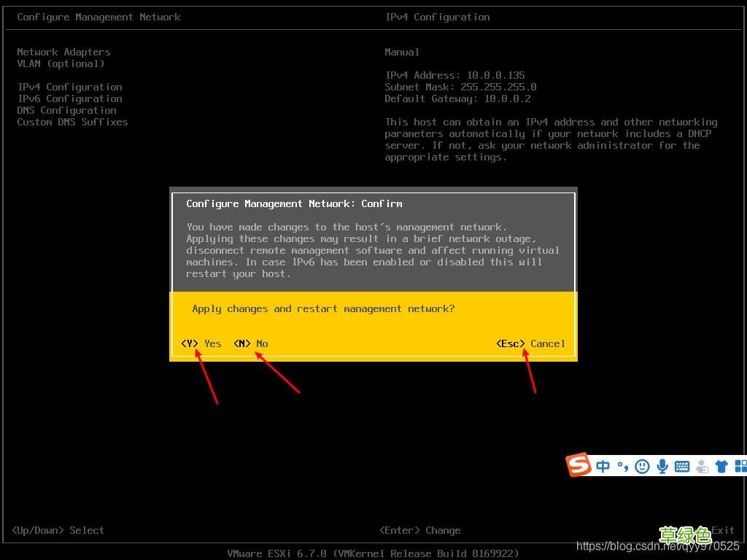Change the Sogou skin via shirt icon
The height and width of the screenshot is (560, 747).
click(x=721, y=466)
